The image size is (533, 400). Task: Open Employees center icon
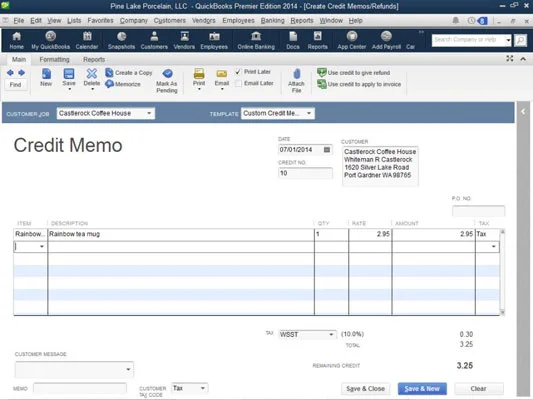pos(214,40)
